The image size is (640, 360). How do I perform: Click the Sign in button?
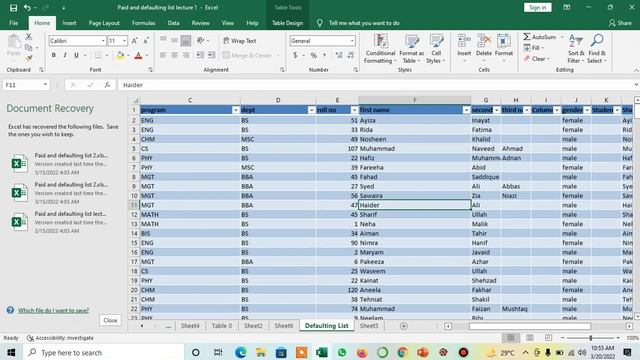[x=538, y=8]
